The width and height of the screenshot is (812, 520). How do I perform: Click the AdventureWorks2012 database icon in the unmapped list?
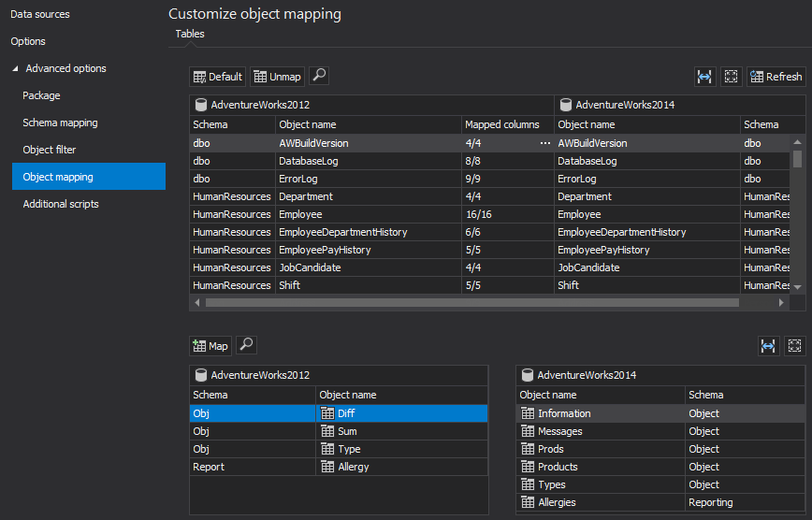pyautogui.click(x=201, y=375)
